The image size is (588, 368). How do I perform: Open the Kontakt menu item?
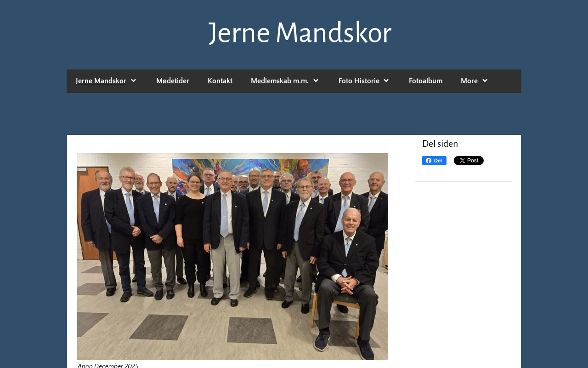[x=220, y=81]
